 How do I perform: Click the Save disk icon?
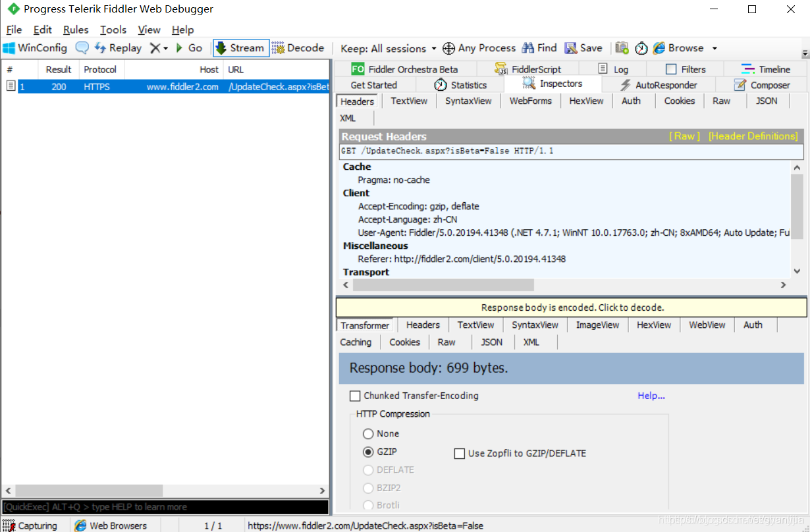(571, 48)
